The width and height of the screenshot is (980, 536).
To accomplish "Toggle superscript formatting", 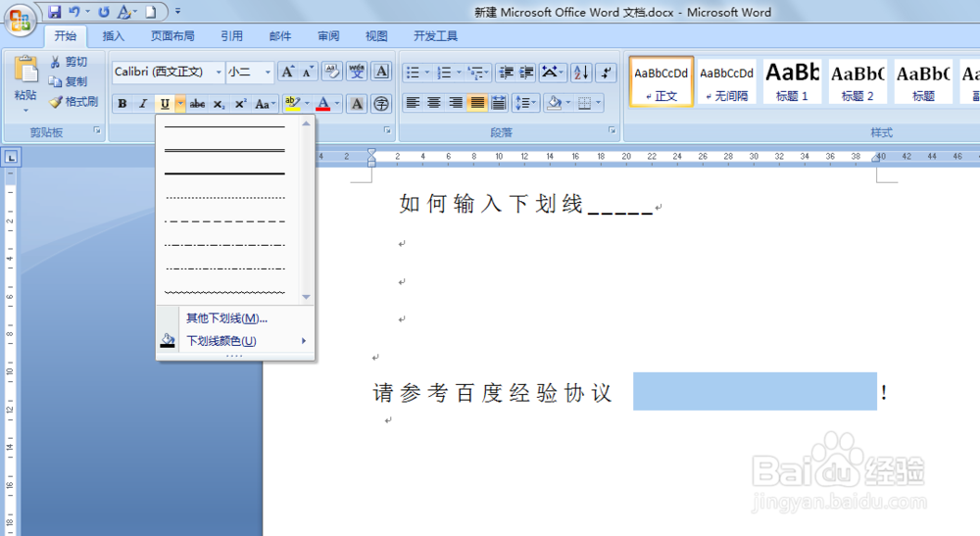I will pos(240,104).
